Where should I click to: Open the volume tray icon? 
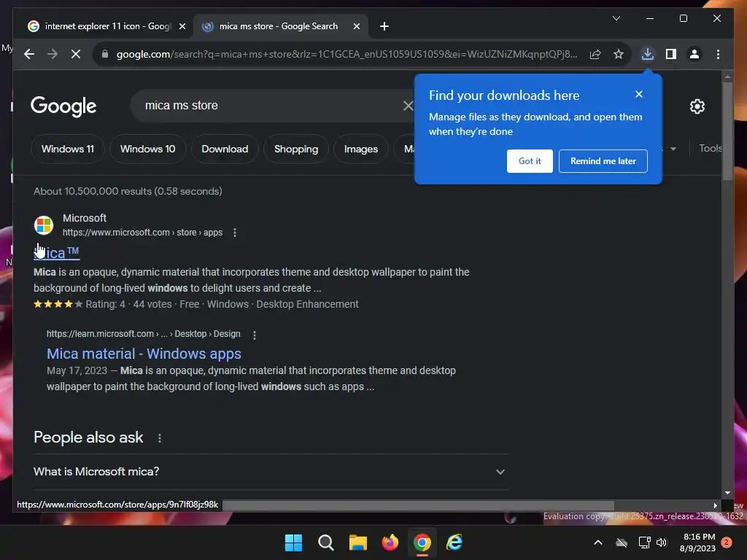[661, 542]
